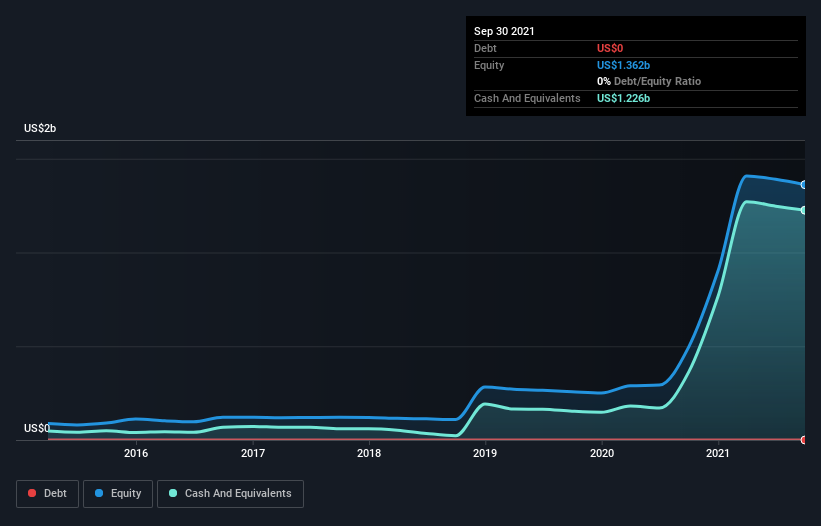Click Cash And Equivalents tooltip label

click(x=527, y=98)
